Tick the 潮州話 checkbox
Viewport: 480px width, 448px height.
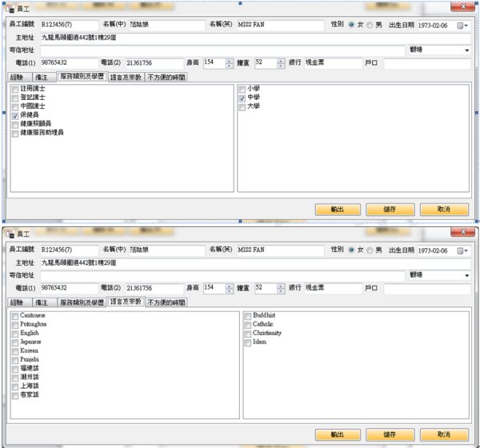tap(15, 378)
